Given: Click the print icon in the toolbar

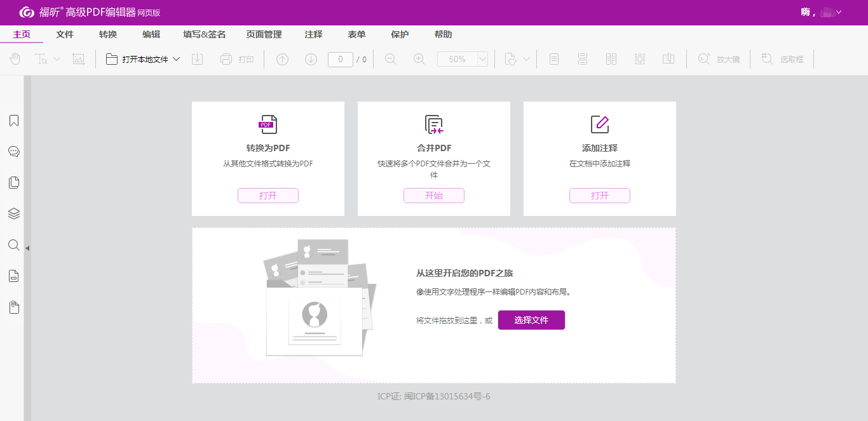Looking at the screenshot, I should [x=226, y=59].
